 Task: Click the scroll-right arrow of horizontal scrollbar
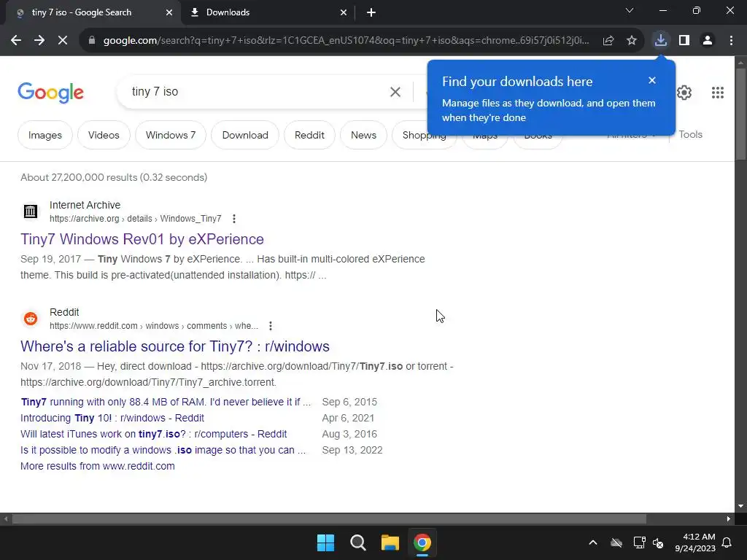coord(729,518)
